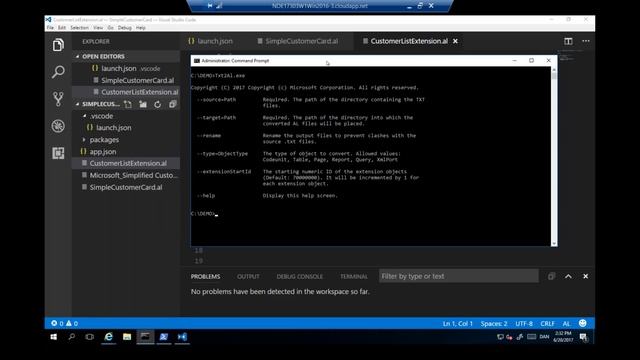This screenshot has width=640, height=360.
Task: Click the collapse-all icon in Problems panel
Action: coord(551,276)
